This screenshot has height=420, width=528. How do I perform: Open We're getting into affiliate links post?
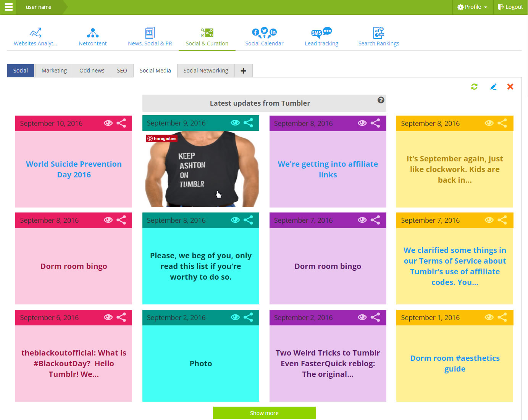tap(328, 169)
